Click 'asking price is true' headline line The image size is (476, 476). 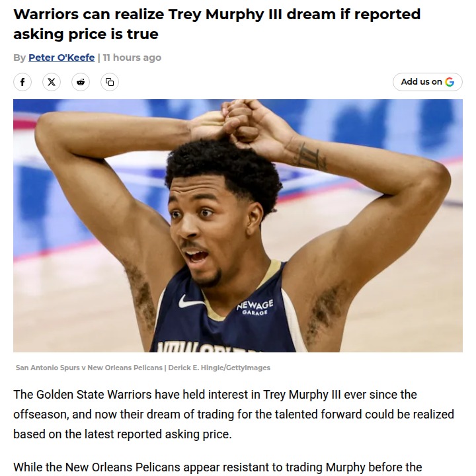tap(85, 34)
